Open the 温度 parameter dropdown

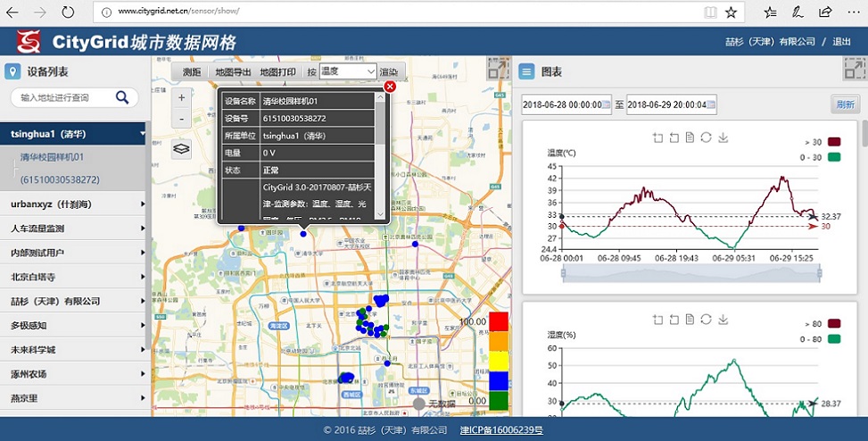pos(347,71)
